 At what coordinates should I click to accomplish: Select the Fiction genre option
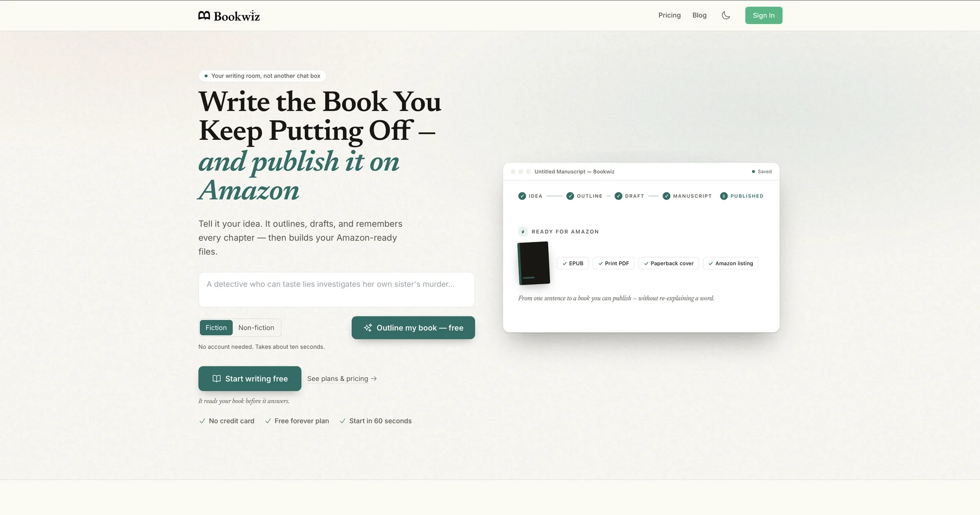click(x=216, y=328)
